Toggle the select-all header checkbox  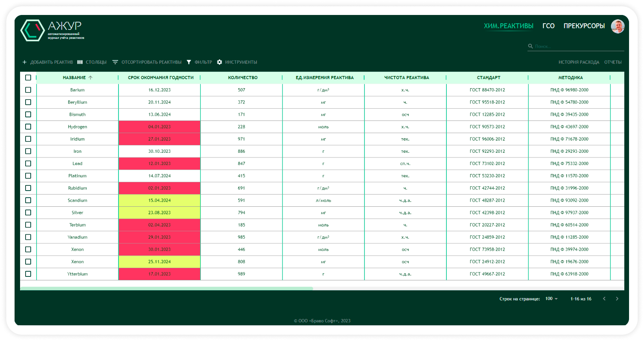coord(28,78)
